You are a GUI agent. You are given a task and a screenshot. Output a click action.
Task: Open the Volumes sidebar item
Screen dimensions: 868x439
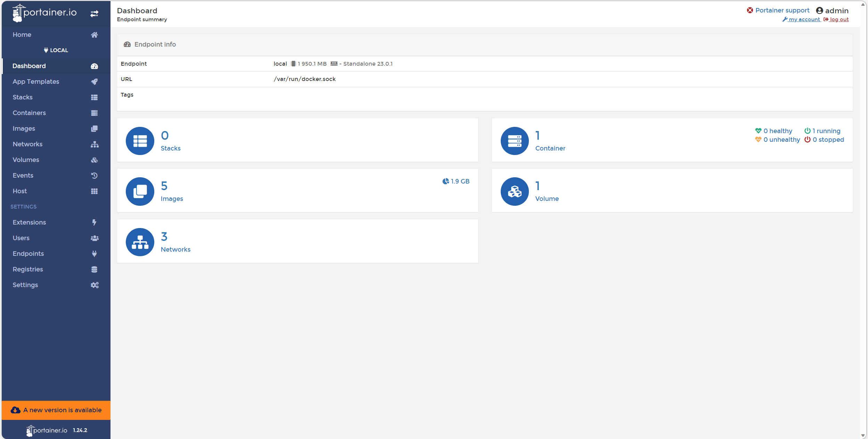pos(26,160)
